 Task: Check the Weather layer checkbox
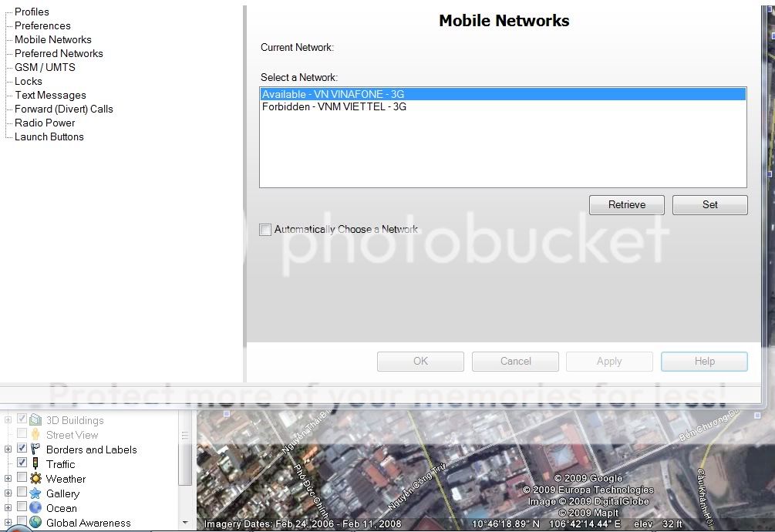click(22, 478)
